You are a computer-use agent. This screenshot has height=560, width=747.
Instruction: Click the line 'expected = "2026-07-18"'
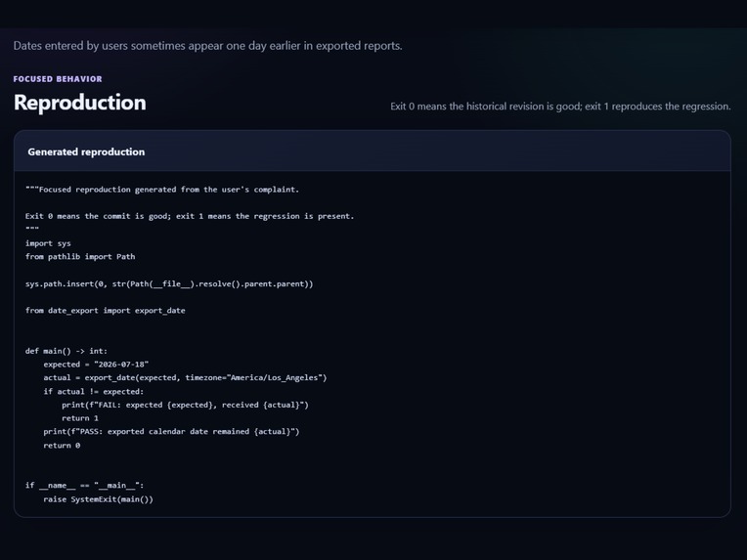(x=96, y=365)
